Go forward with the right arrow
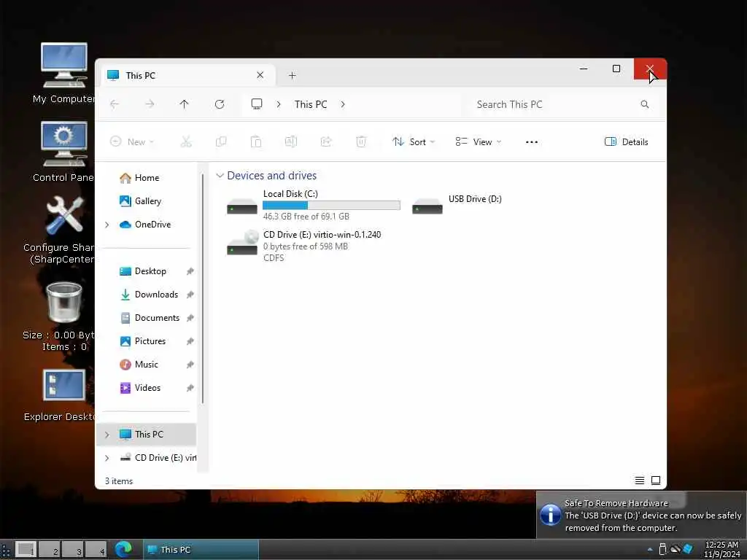Viewport: 747px width, 560px height. [x=150, y=104]
